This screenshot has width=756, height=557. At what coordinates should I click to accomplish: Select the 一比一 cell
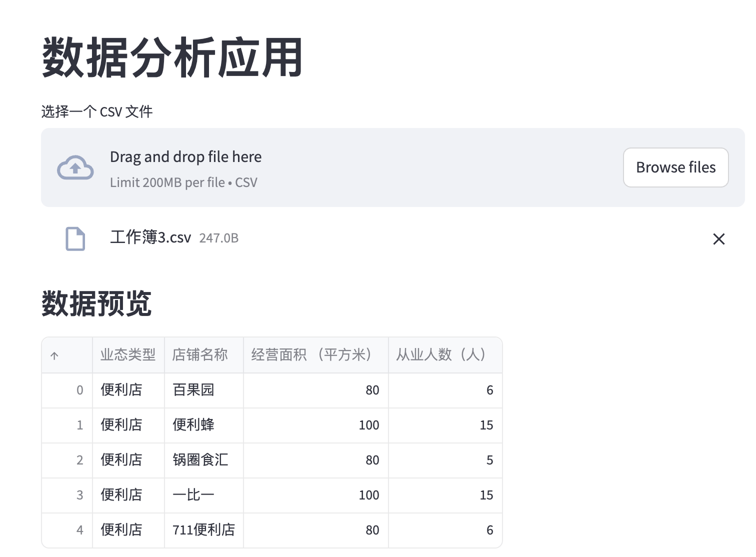pyautogui.click(x=204, y=495)
